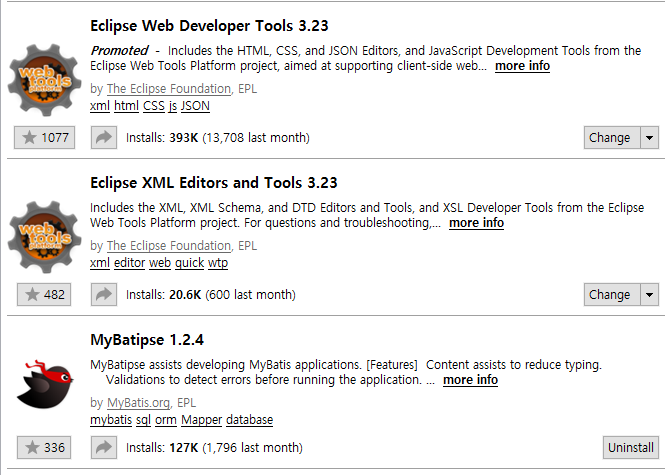Star Eclipse XML Editors and Tools (482)

pos(44,294)
